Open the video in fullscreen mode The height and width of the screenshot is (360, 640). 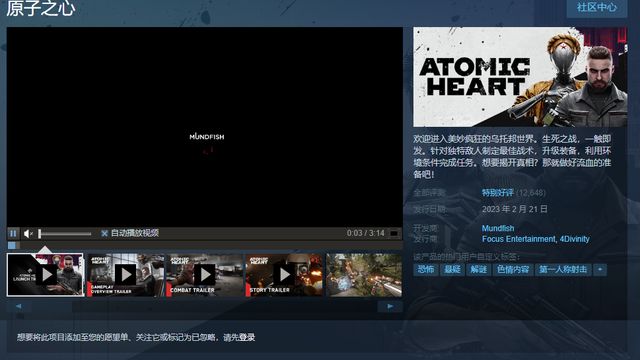coord(394,233)
